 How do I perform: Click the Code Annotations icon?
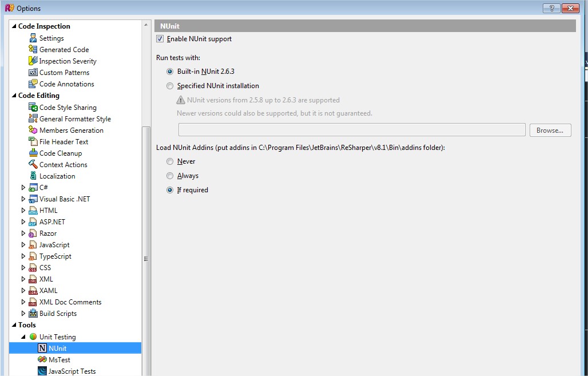point(33,84)
